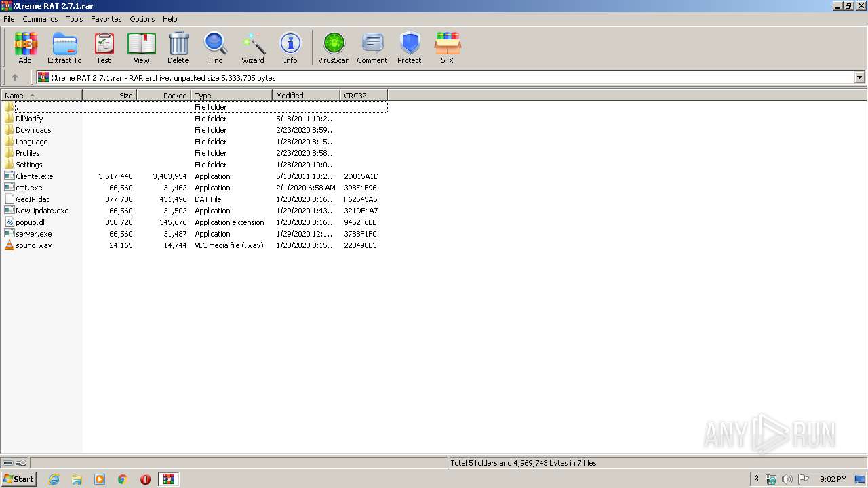Open the Find magnifier icon
The image size is (868, 488).
pos(216,47)
